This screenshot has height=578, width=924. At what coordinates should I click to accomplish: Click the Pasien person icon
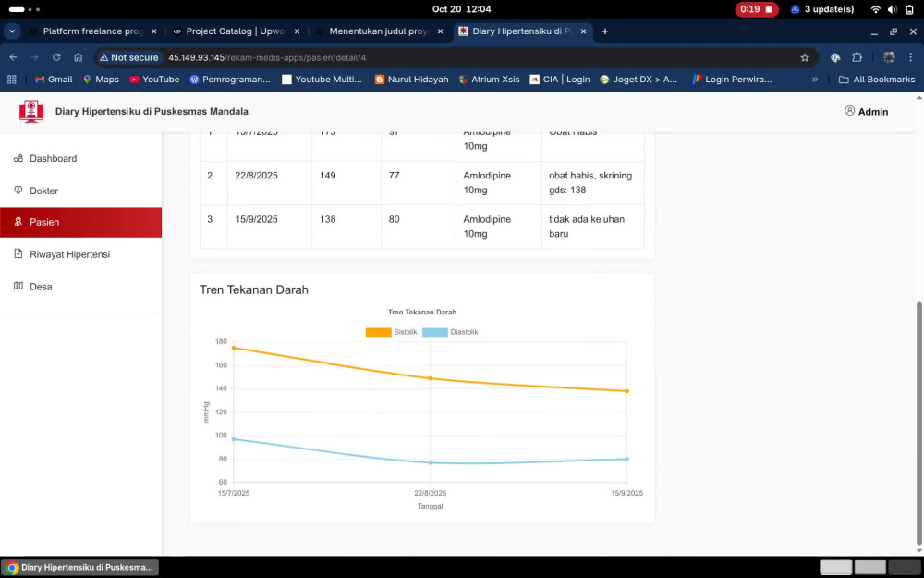pyautogui.click(x=18, y=222)
